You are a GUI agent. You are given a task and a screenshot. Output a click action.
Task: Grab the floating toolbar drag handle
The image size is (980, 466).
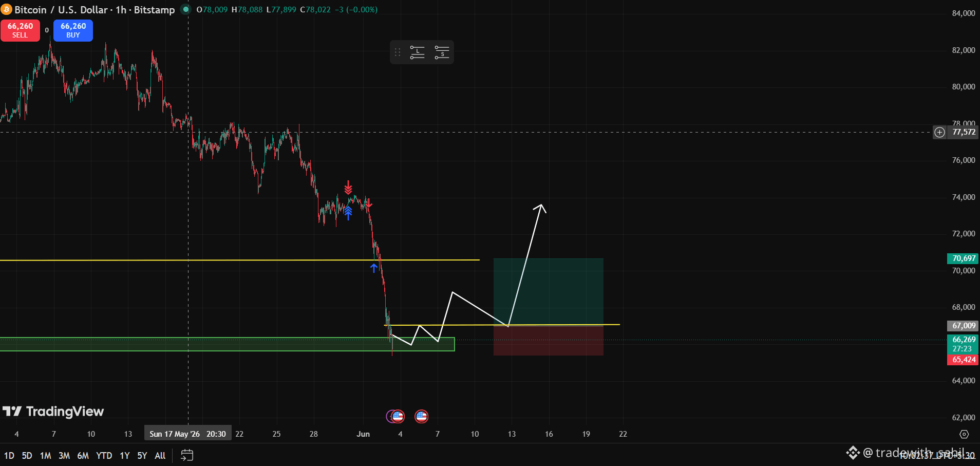(x=398, y=52)
